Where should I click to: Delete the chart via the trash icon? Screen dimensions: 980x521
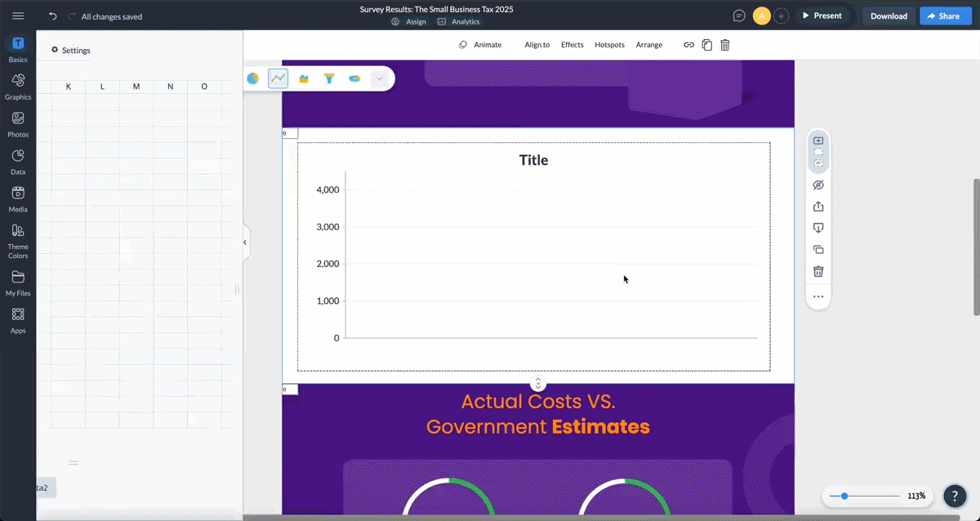[x=817, y=270]
